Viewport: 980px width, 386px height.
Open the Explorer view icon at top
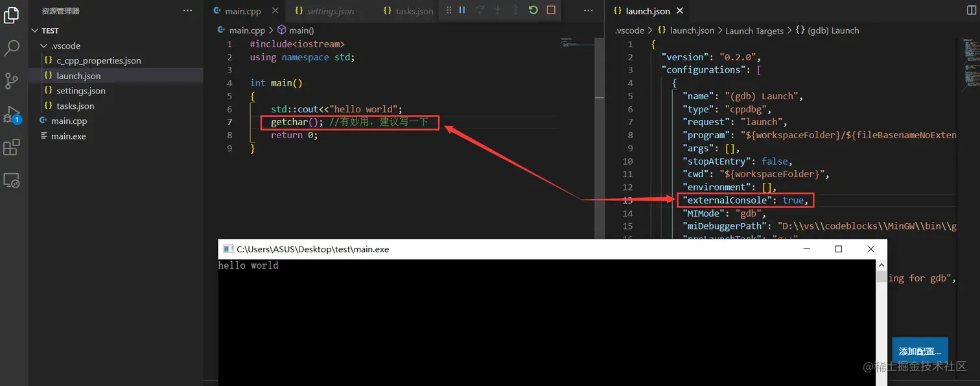(12, 15)
